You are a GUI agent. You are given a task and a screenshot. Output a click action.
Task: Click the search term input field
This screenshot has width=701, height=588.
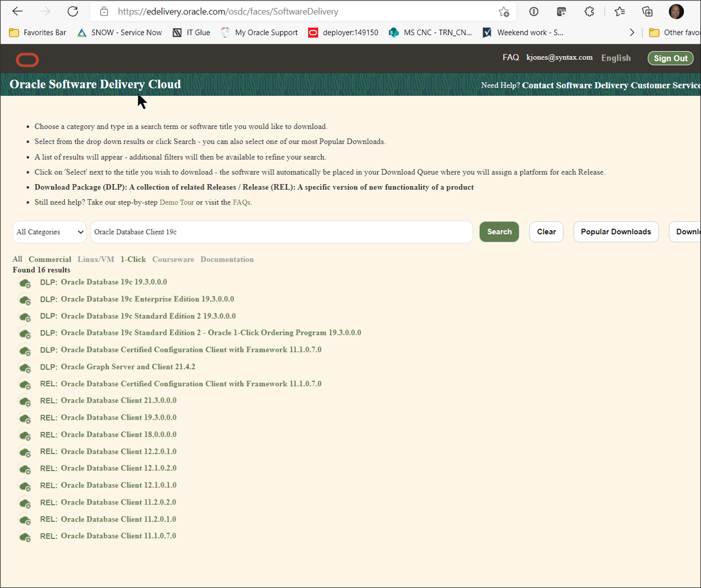(281, 232)
